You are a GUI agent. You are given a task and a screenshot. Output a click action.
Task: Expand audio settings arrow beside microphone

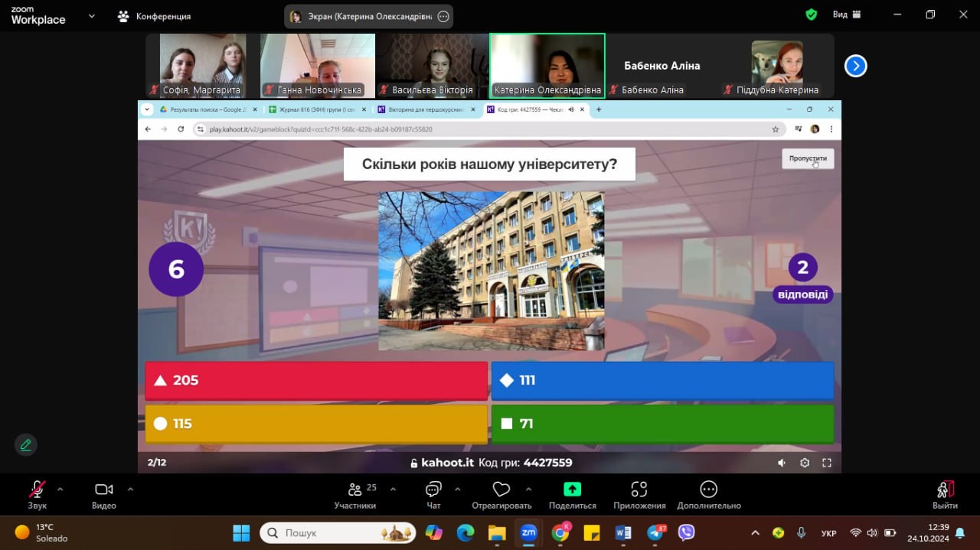[60, 489]
